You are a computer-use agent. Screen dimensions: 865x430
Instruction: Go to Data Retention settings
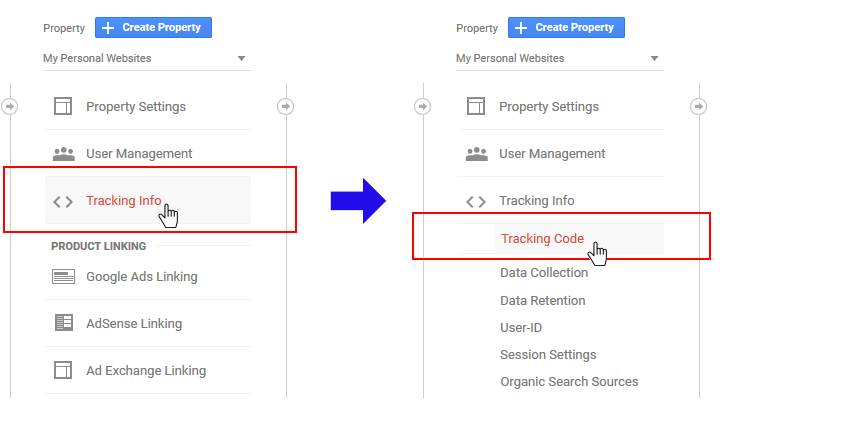pos(543,301)
